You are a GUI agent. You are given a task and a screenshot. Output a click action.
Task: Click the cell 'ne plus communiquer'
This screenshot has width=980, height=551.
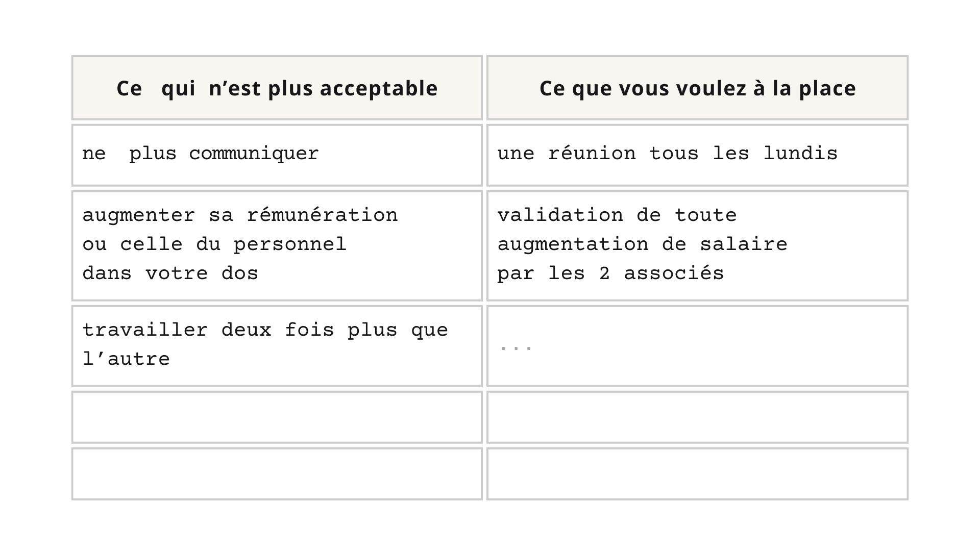click(277, 155)
